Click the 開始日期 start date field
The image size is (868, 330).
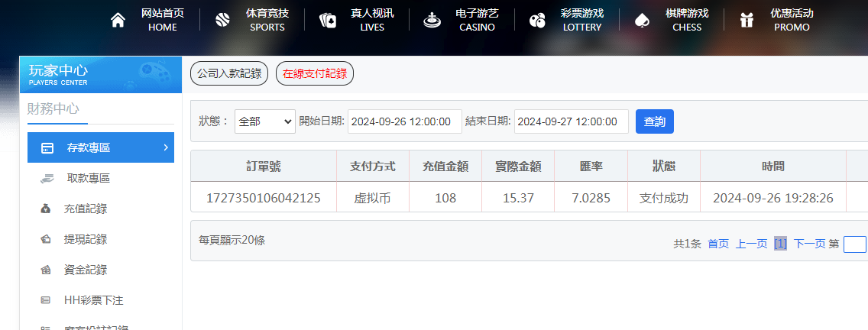pos(404,121)
